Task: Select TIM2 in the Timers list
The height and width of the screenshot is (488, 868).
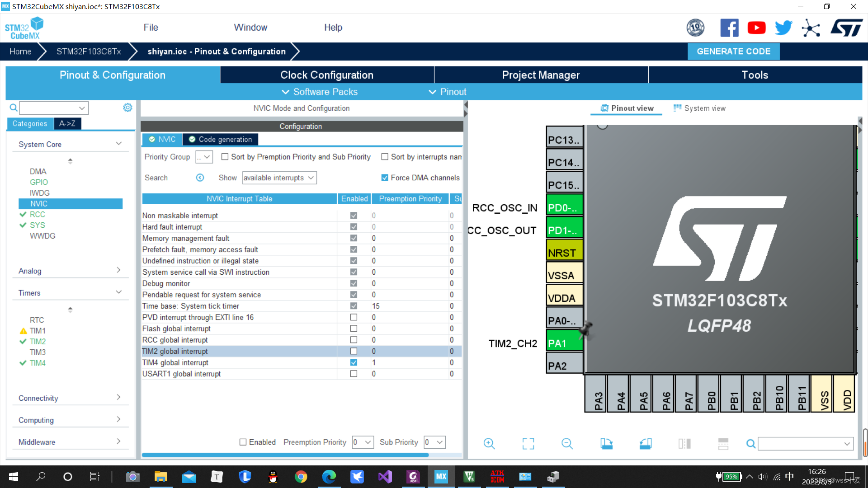Action: click(38, 342)
